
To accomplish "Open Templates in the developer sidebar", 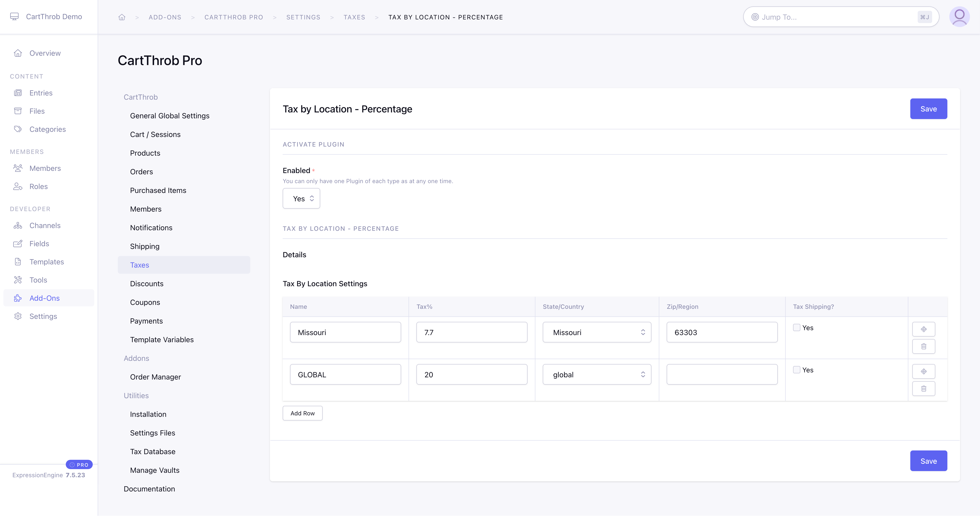I will click(46, 262).
